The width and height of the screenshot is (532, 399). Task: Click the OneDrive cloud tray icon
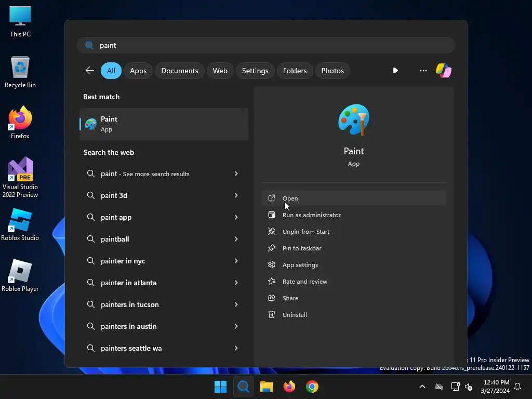pyautogui.click(x=439, y=387)
